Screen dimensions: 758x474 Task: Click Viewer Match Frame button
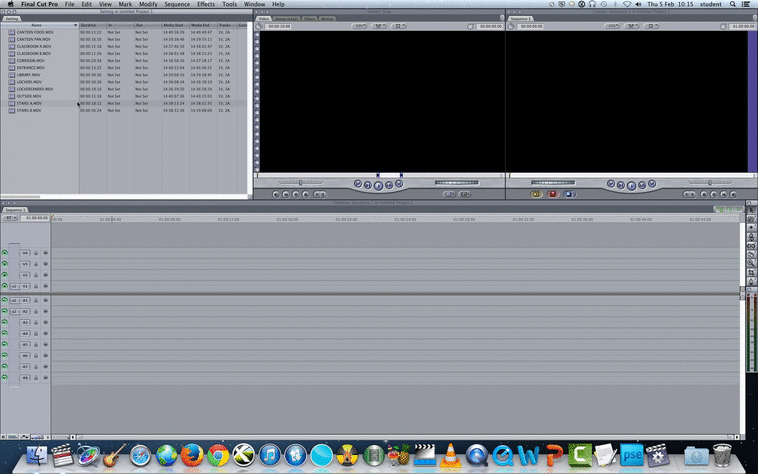click(276, 194)
